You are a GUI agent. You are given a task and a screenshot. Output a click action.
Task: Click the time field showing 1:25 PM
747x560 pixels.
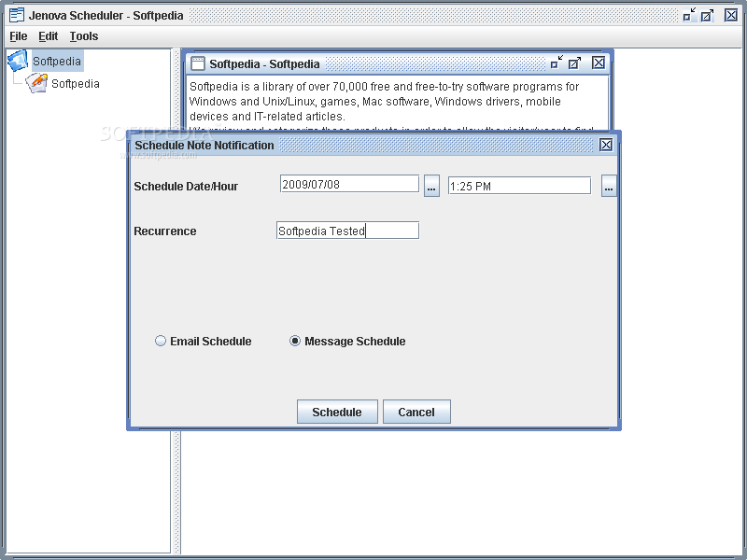pos(519,186)
